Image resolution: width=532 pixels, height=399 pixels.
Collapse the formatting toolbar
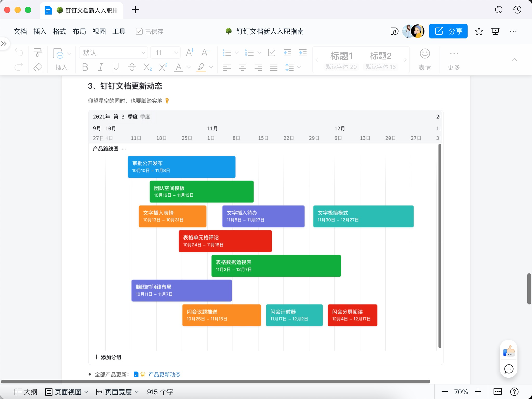(514, 60)
